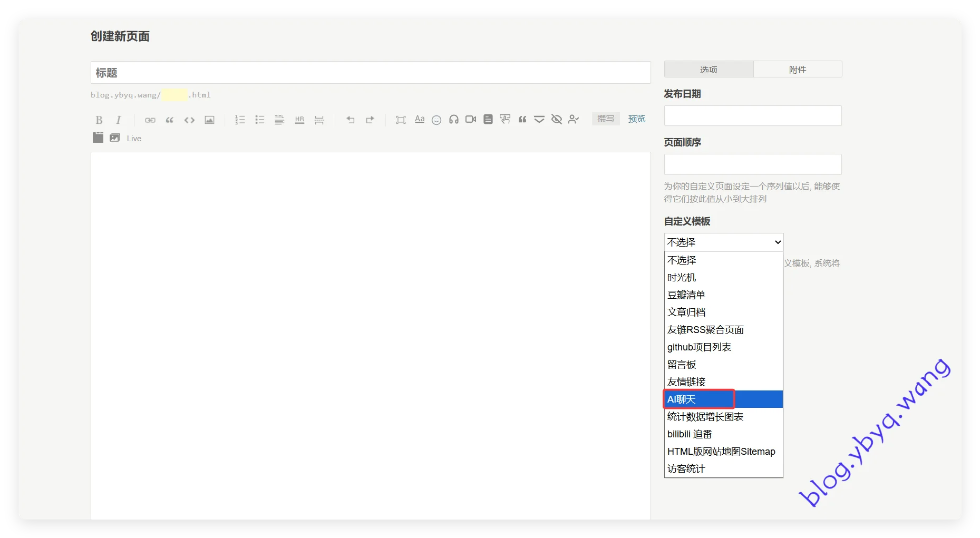Screen dimensions: 980x538
Task: Insert a code block
Action: coord(189,120)
